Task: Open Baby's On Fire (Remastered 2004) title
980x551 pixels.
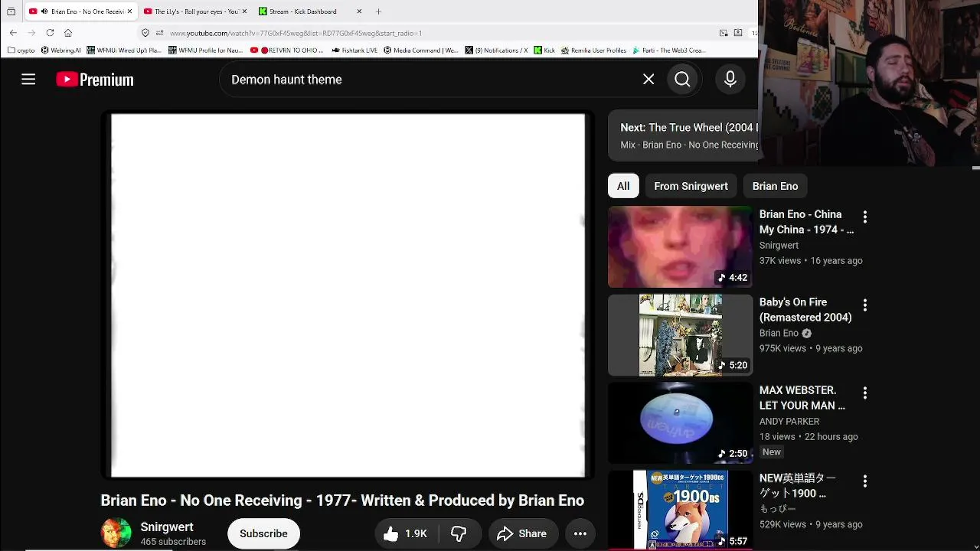Action: click(805, 310)
